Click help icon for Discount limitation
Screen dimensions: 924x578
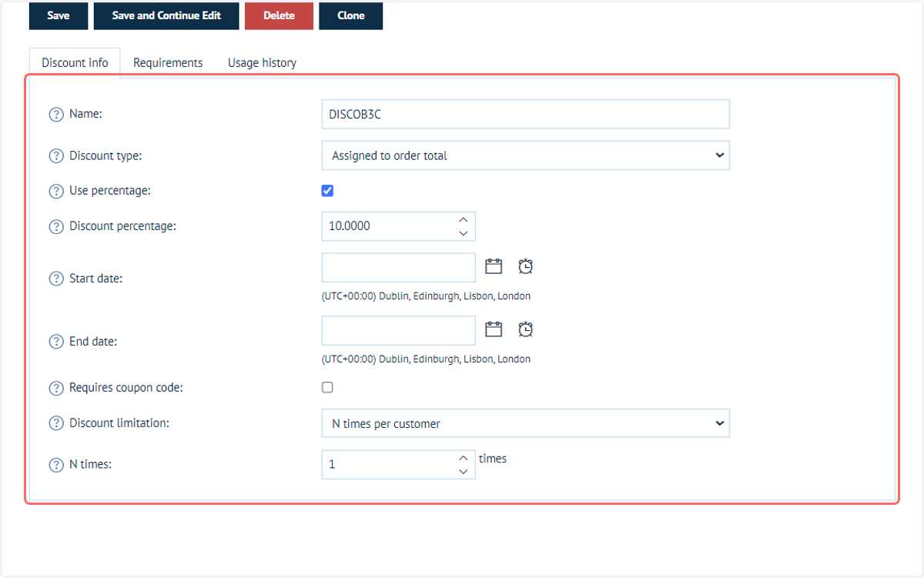(56, 423)
